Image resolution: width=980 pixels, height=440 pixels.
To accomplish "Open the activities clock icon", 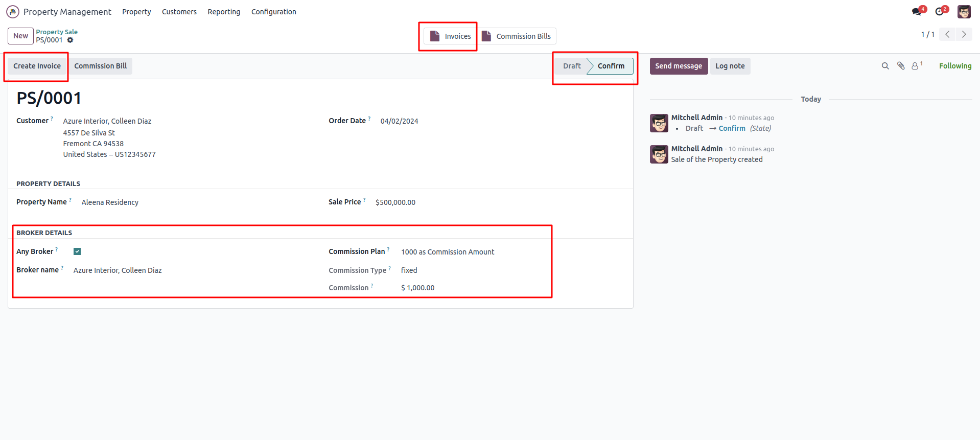I will click(940, 11).
